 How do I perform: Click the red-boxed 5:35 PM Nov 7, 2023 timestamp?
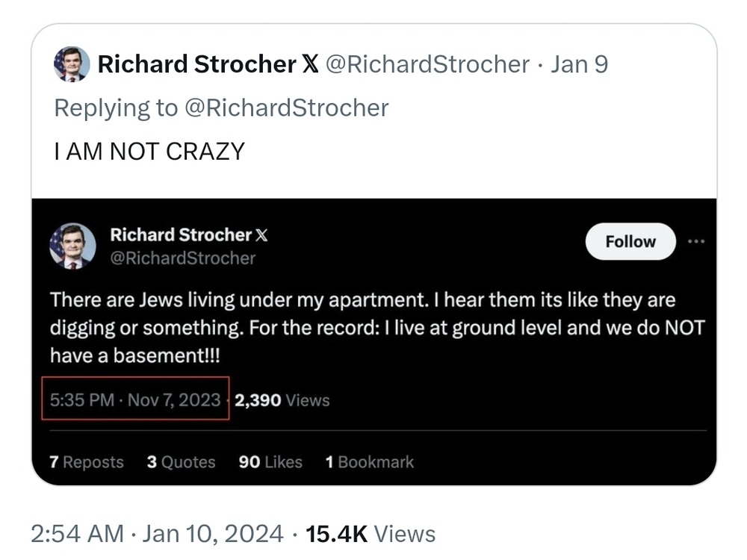(x=135, y=399)
